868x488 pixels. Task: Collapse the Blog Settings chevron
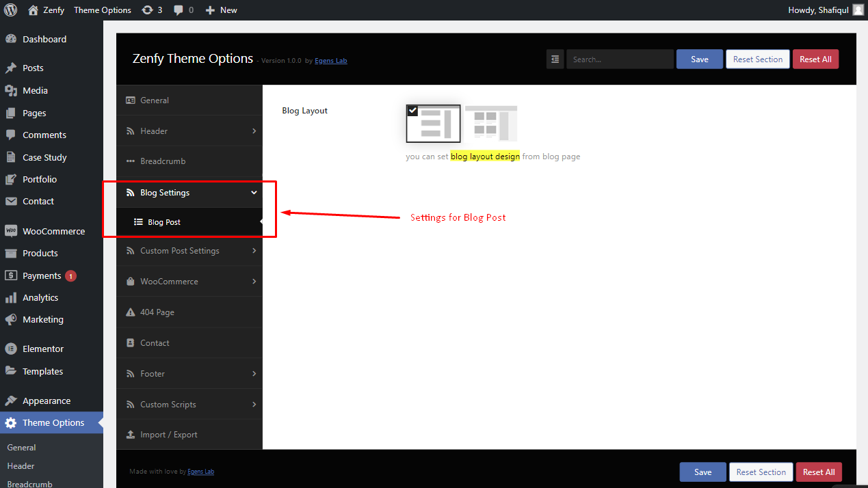pyautogui.click(x=254, y=193)
